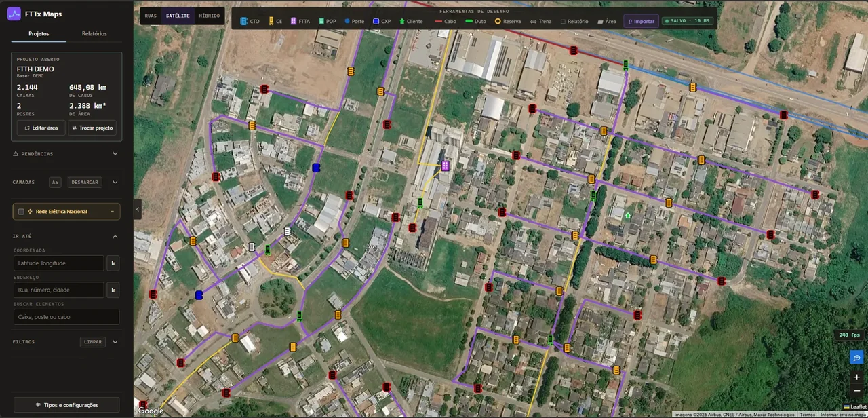Click the FTTx Maps logo icon
Viewport: 868px width, 418px height.
[14, 14]
